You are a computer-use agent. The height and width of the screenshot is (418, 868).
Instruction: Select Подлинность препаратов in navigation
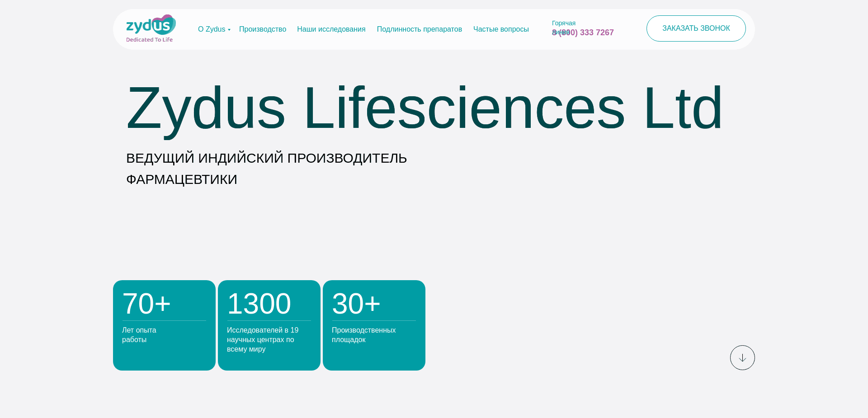419,29
